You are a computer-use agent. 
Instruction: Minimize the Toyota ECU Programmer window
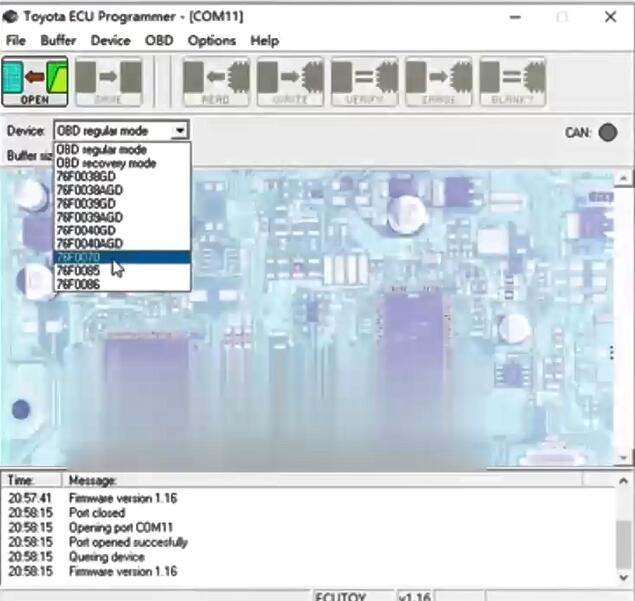pos(515,17)
